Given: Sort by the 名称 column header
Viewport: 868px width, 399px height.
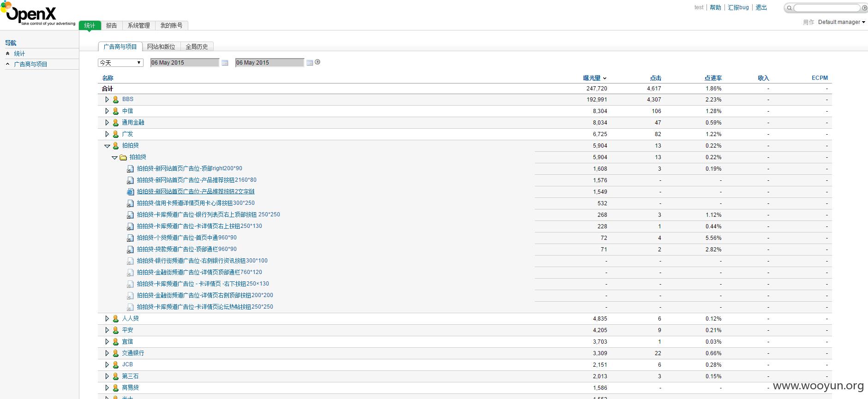Looking at the screenshot, I should click(108, 78).
